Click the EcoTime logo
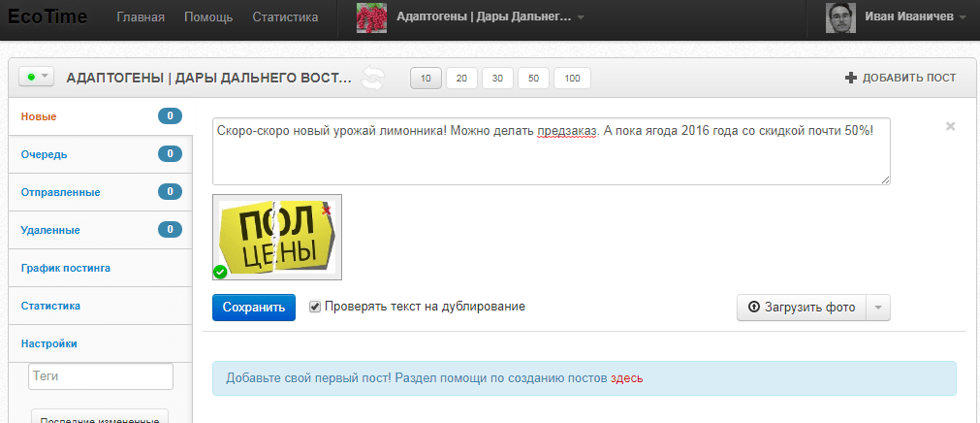 [x=47, y=16]
